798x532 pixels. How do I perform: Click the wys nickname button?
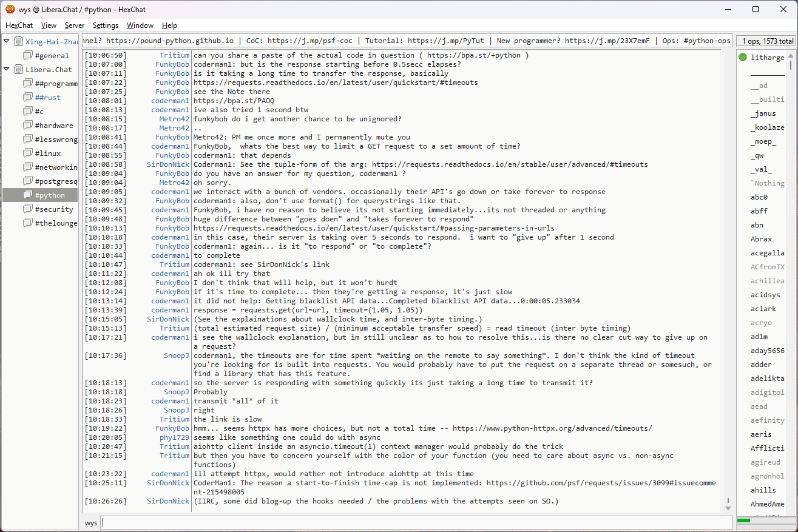(x=90, y=523)
